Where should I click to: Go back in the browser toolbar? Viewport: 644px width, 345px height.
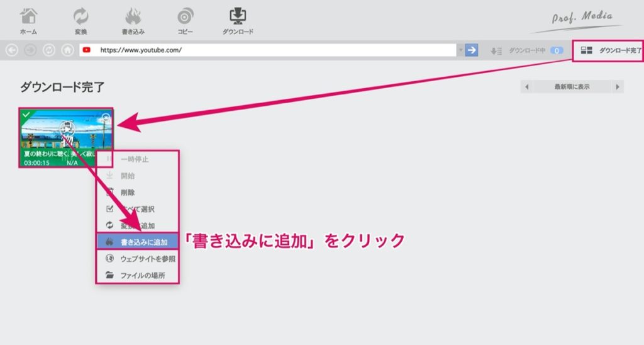(12, 50)
